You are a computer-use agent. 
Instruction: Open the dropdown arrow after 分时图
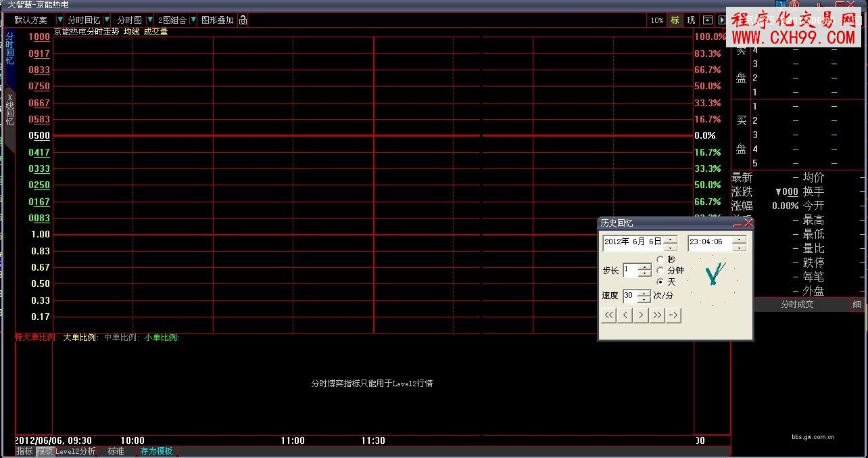point(149,20)
